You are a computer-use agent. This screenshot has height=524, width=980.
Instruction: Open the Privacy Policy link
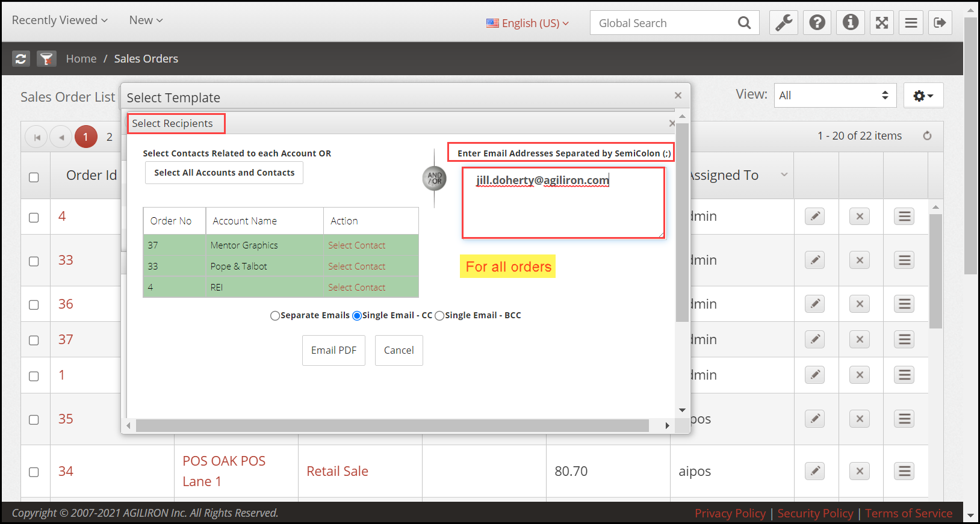730,513
